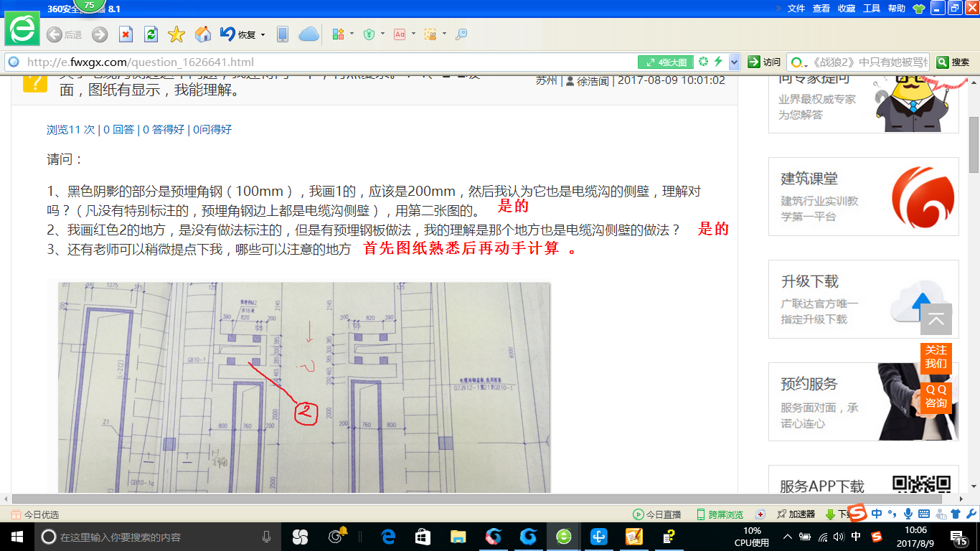
Task: Open the 升级下载 sidebar panel
Action: pos(864,299)
